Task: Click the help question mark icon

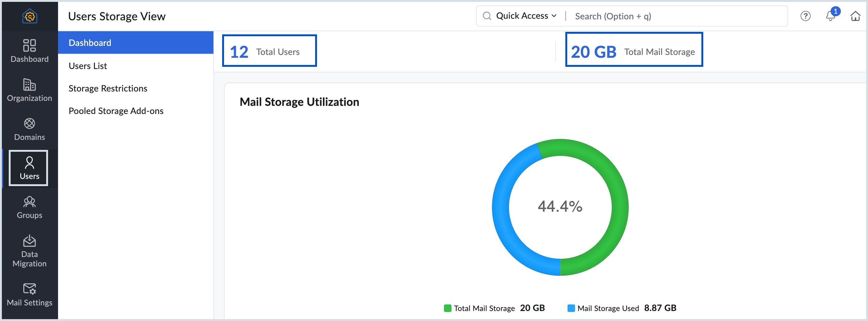Action: [x=805, y=16]
